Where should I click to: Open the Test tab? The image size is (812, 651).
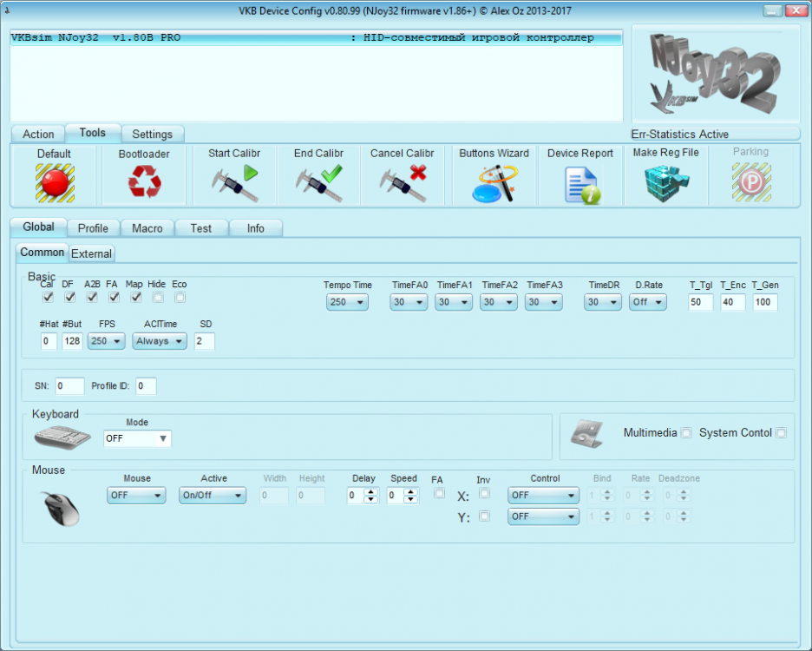point(201,228)
